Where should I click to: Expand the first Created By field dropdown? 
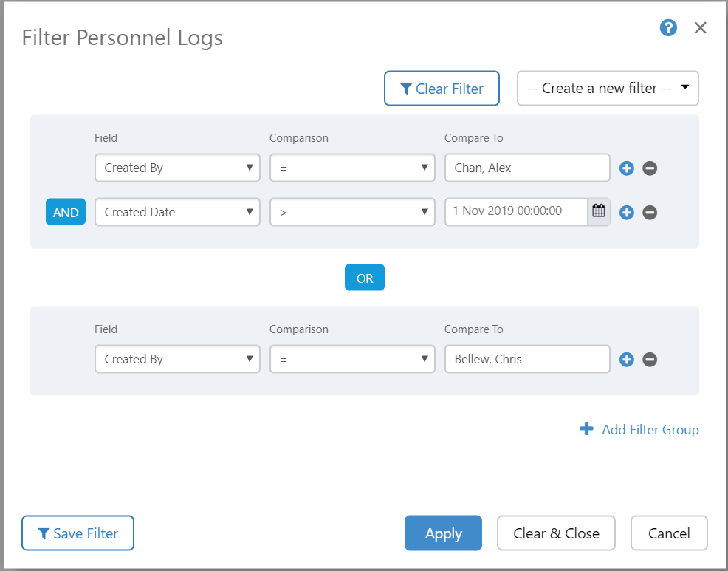pyautogui.click(x=177, y=168)
